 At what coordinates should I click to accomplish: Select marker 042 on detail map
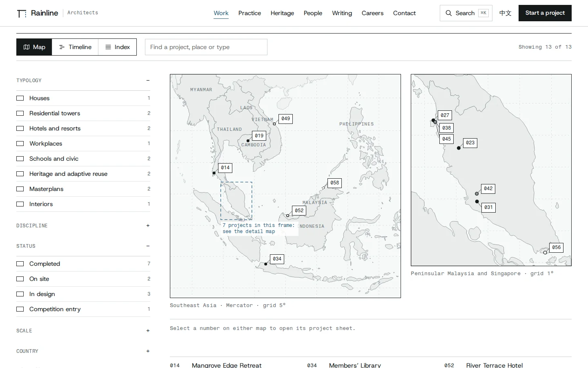488,188
